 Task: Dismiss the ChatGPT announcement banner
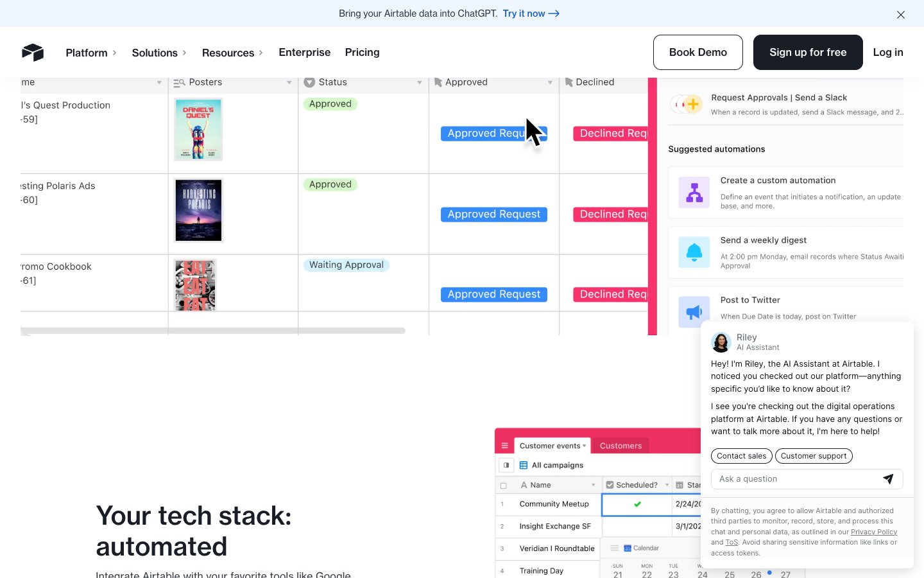coord(901,15)
